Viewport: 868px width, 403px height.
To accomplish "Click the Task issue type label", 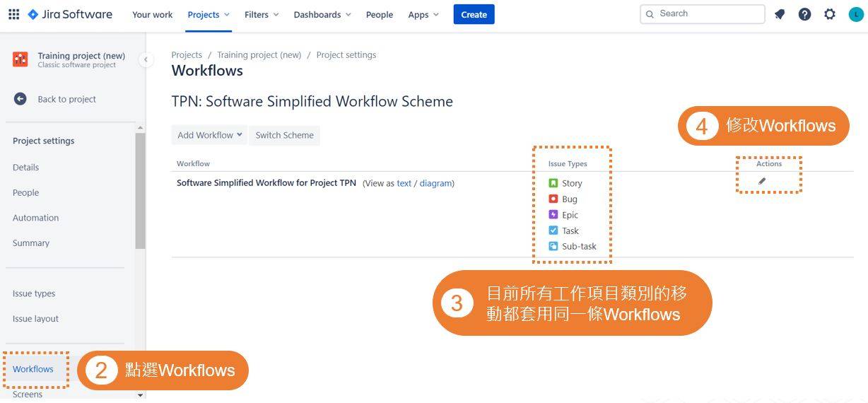I will pyautogui.click(x=570, y=230).
